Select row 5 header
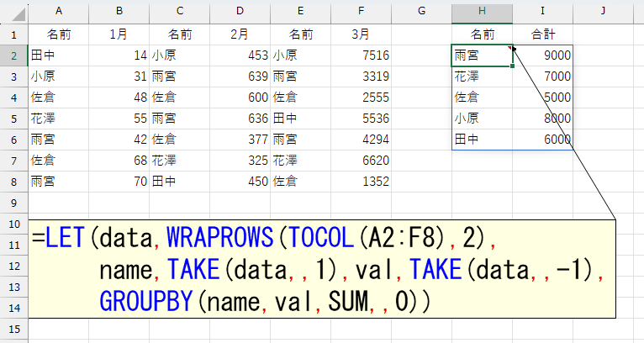Screen dimensions: 644x343 [13, 119]
